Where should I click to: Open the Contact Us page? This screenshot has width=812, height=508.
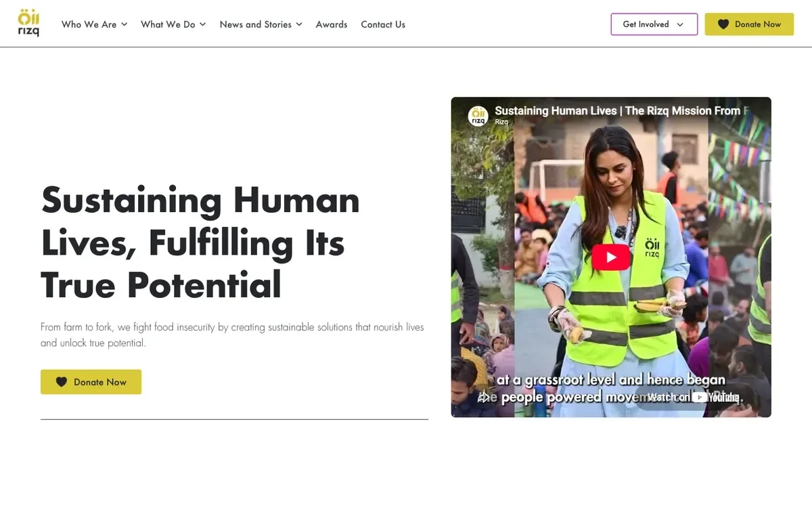tap(383, 24)
